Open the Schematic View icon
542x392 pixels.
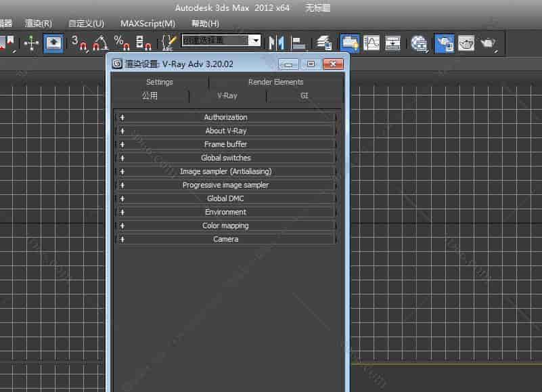(393, 43)
